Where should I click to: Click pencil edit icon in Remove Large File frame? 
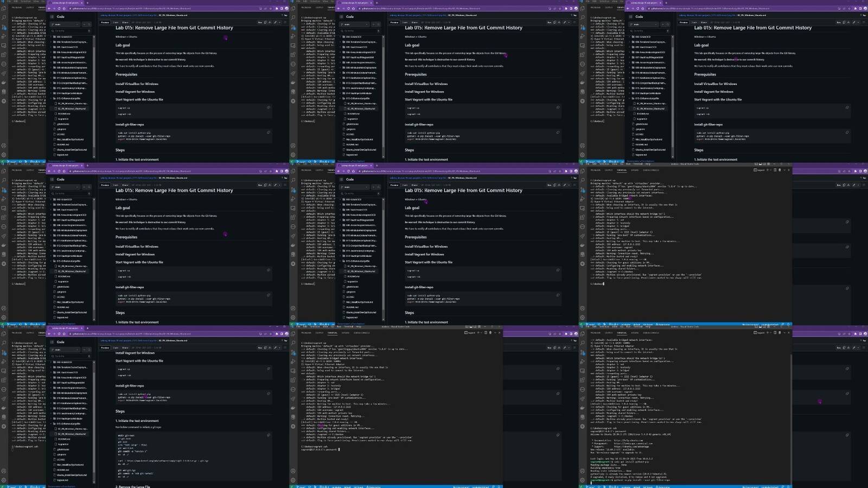(275, 347)
